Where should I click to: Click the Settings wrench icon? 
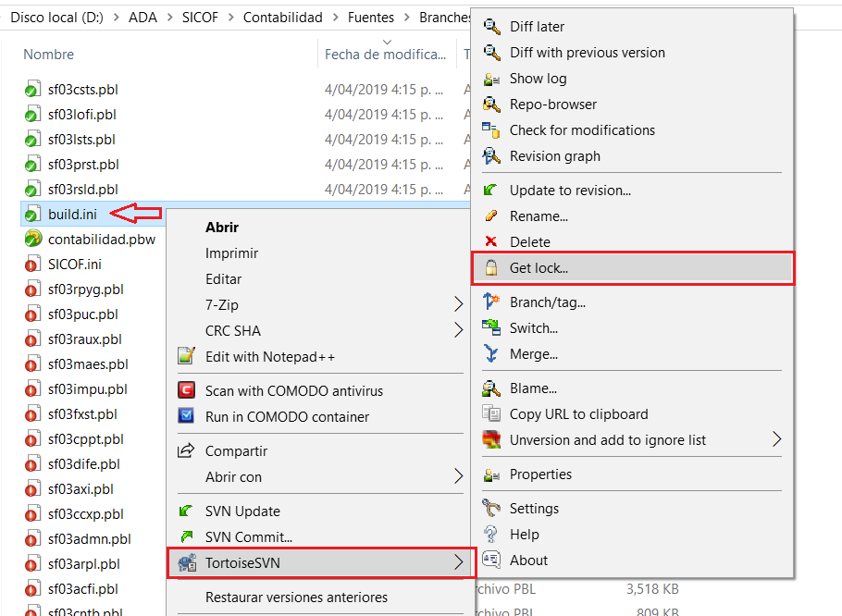click(x=491, y=509)
